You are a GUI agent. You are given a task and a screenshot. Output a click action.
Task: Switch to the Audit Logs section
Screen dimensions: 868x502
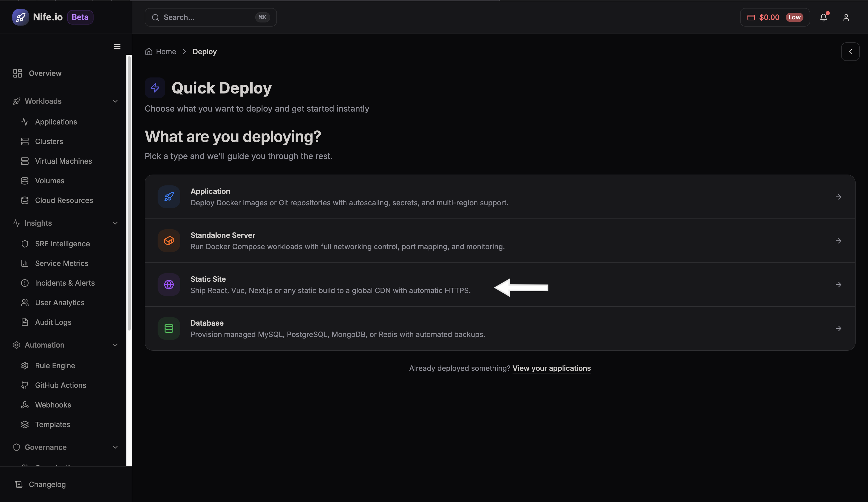pos(53,322)
